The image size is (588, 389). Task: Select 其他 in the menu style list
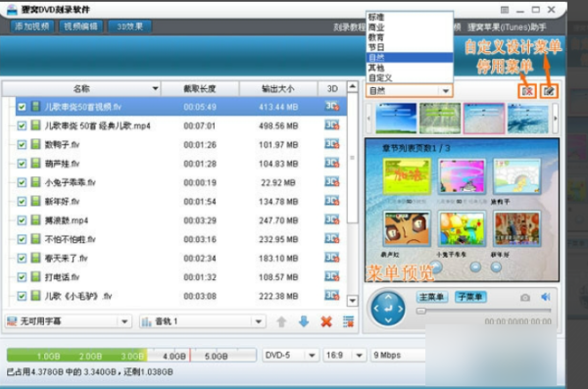[376, 68]
